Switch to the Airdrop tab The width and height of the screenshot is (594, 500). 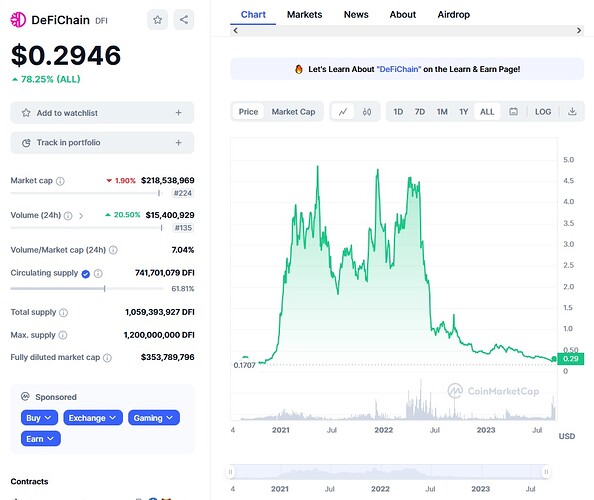[453, 14]
